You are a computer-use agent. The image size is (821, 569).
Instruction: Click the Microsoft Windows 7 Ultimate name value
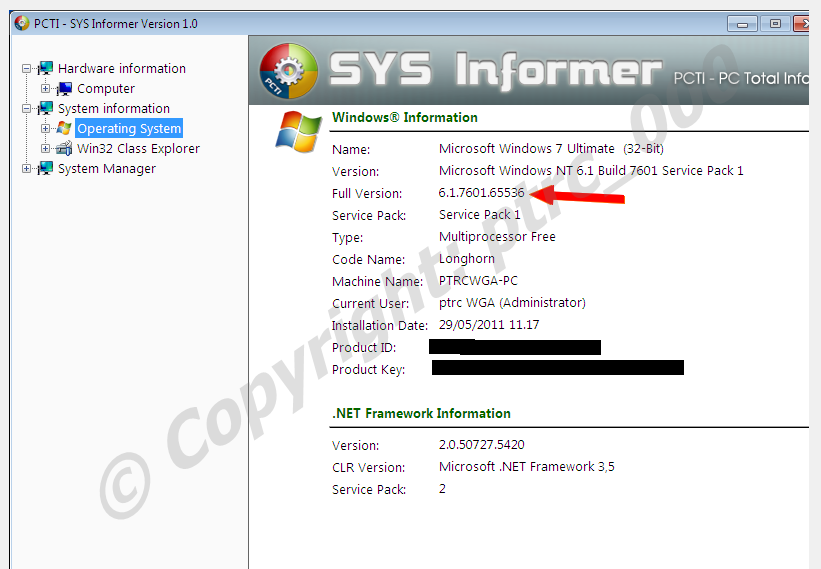coord(551,149)
